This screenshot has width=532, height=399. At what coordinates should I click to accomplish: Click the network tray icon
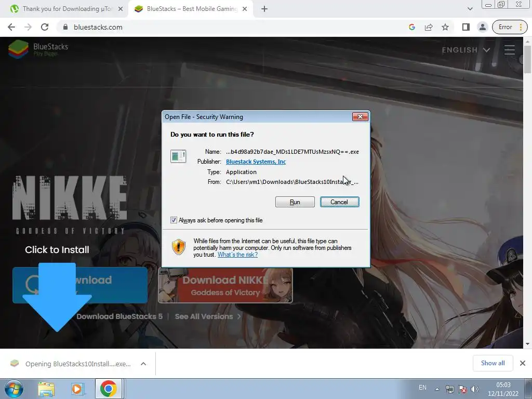pos(450,389)
